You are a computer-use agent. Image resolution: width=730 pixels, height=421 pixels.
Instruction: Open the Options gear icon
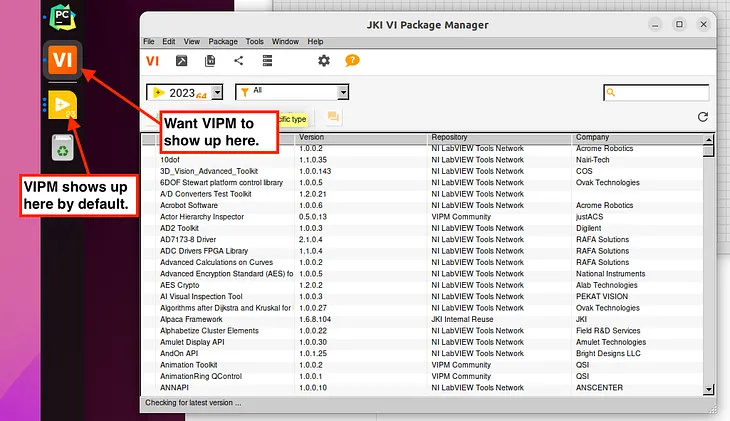[x=324, y=61]
